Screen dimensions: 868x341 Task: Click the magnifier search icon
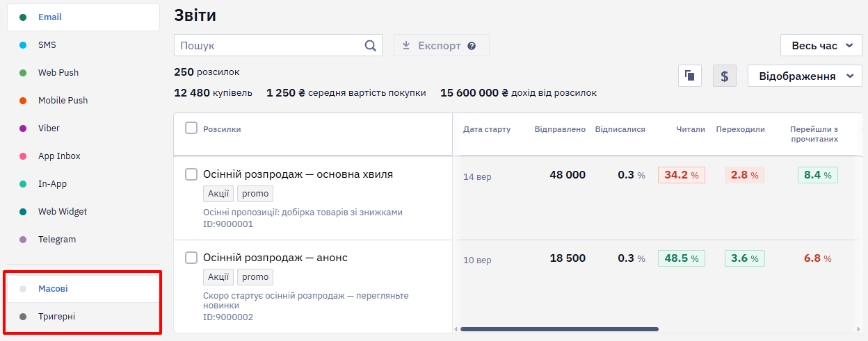(370, 46)
